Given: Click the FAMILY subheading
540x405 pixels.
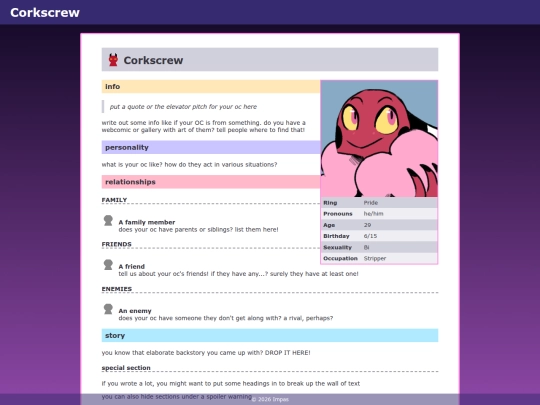Looking at the screenshot, I should pos(114,200).
